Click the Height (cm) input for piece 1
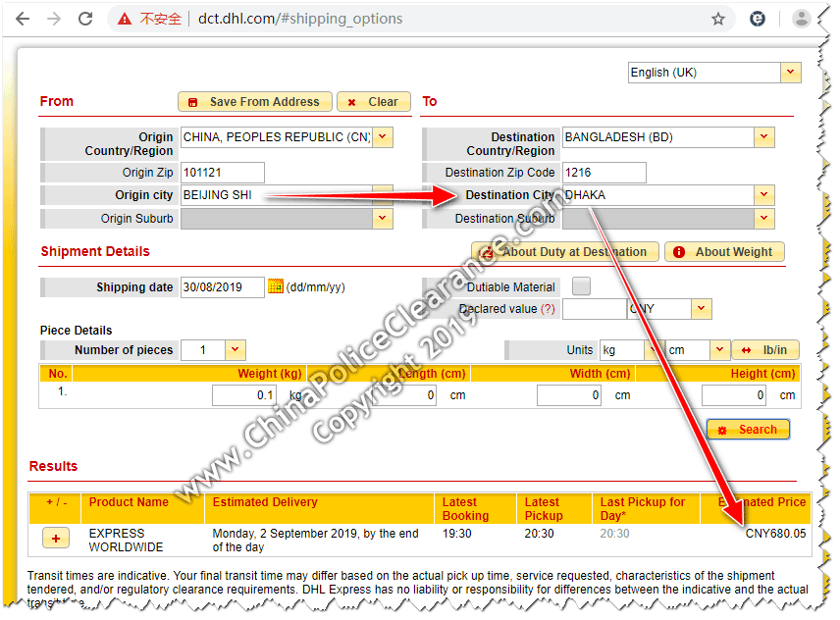The width and height of the screenshot is (840, 620). pos(734,395)
